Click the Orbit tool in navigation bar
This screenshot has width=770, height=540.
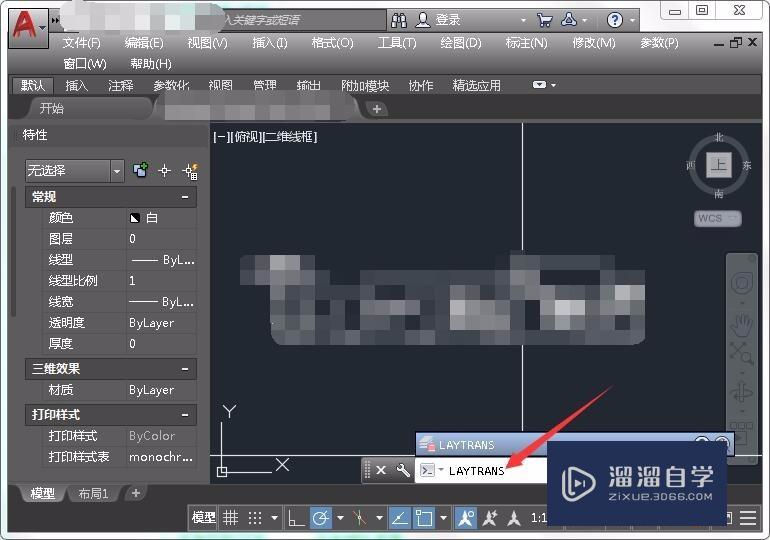742,393
